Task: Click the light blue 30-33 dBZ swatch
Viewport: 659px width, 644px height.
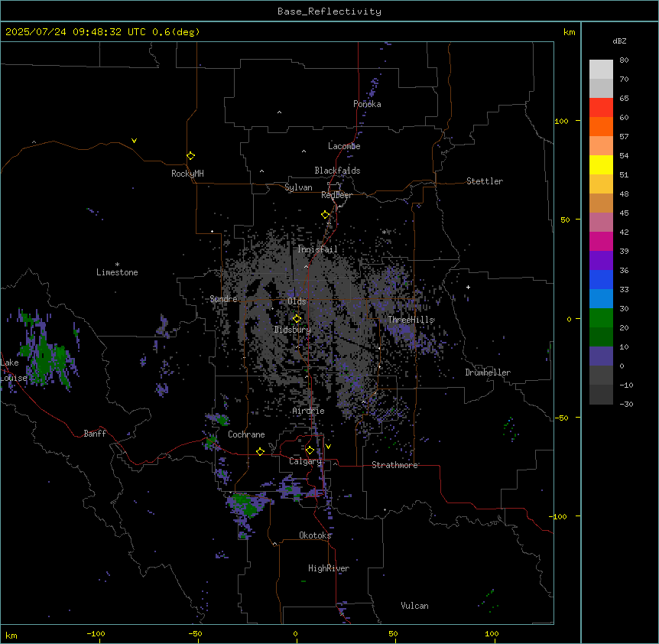Action: coord(601,299)
